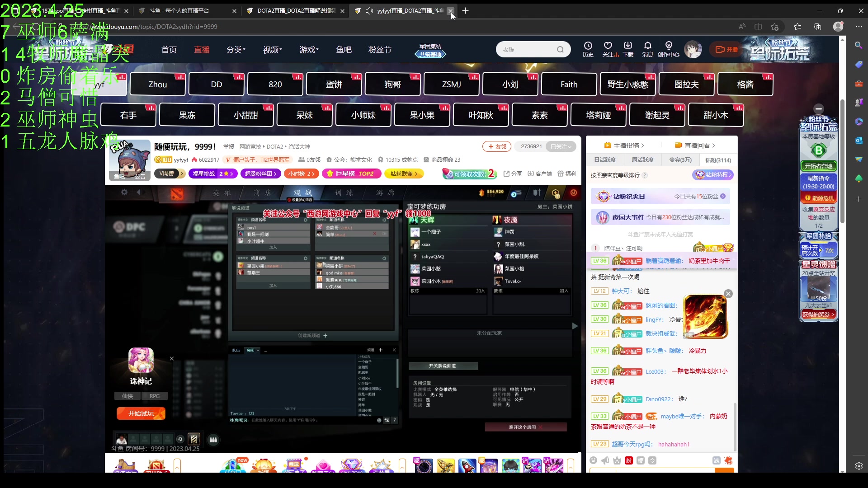Viewport: 868px width, 488px height.
Task: Switch to the 贵宾(3万) tab
Action: pyautogui.click(x=680, y=160)
